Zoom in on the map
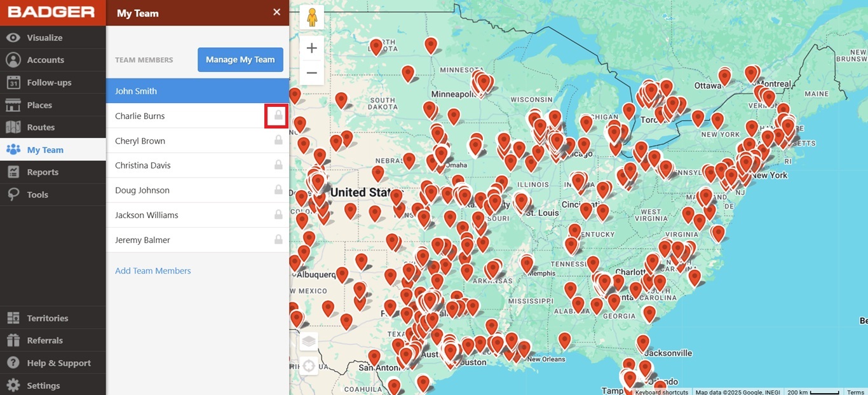The image size is (868, 395). [x=311, y=48]
